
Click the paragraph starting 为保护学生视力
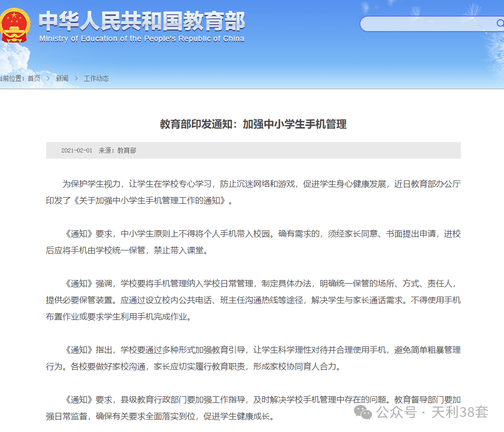tap(253, 192)
